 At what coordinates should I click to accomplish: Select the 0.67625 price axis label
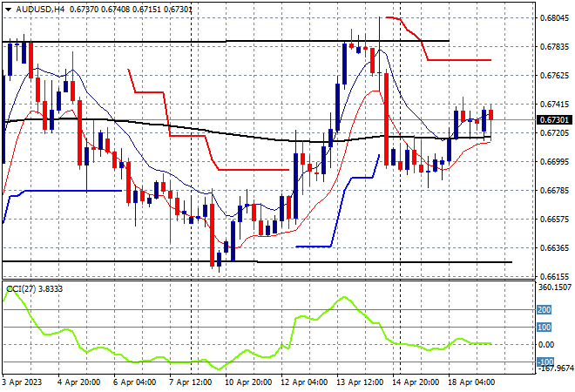pos(554,76)
